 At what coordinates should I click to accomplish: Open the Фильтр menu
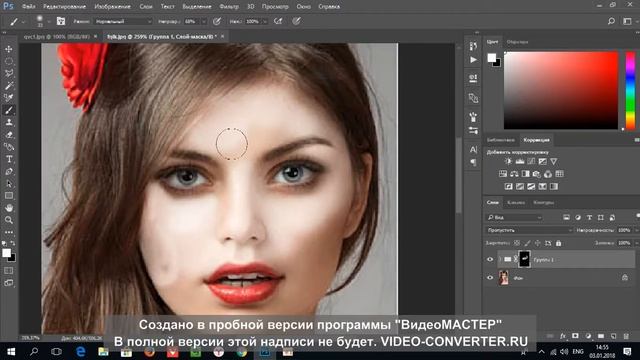229,7
